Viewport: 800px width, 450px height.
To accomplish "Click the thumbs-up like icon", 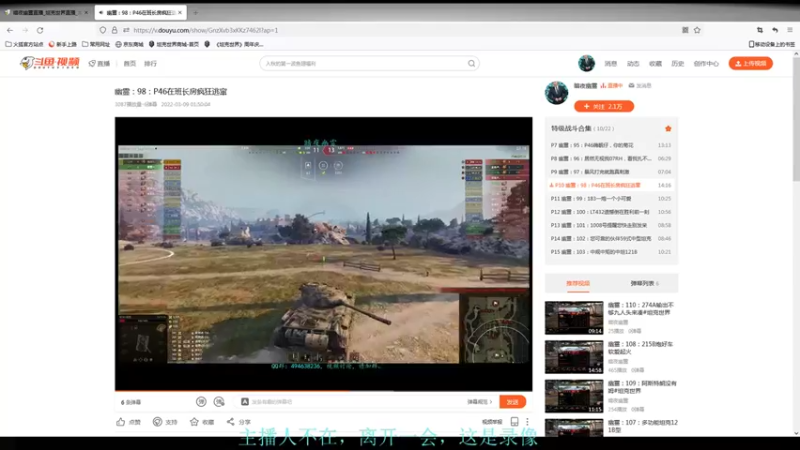I will 120,422.
